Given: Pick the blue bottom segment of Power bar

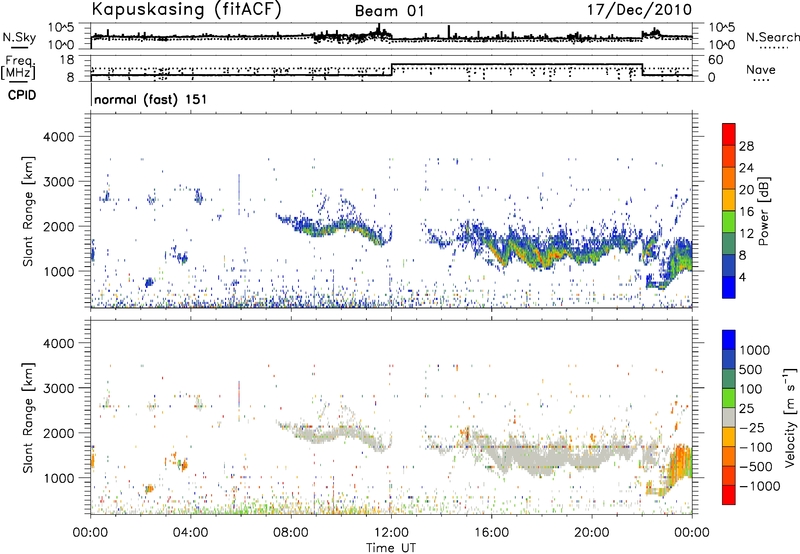Looking at the screenshot, I should [729, 287].
